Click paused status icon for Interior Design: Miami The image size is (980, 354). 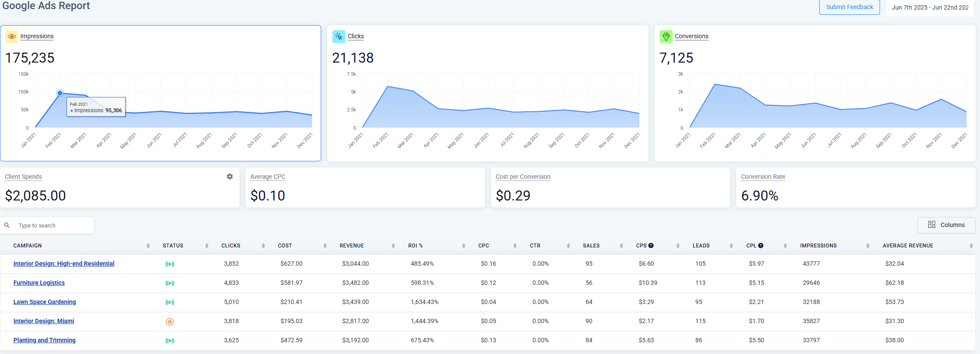tap(170, 322)
